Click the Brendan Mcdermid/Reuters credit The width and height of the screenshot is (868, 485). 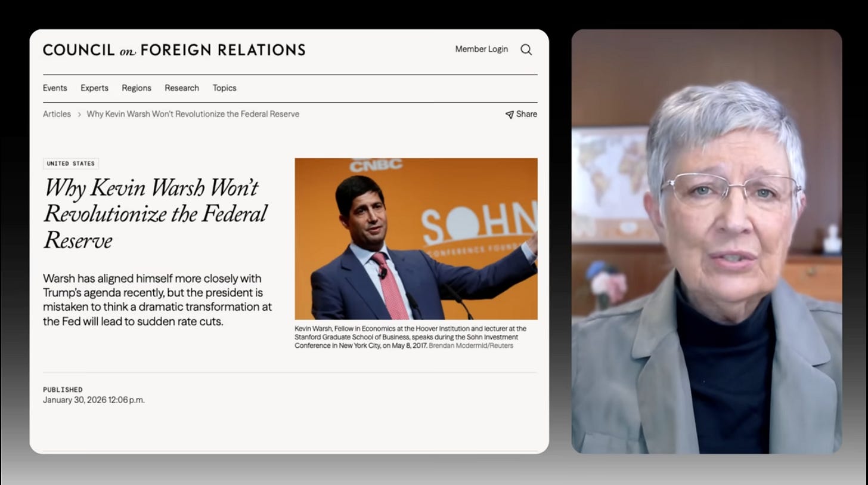[x=471, y=345]
